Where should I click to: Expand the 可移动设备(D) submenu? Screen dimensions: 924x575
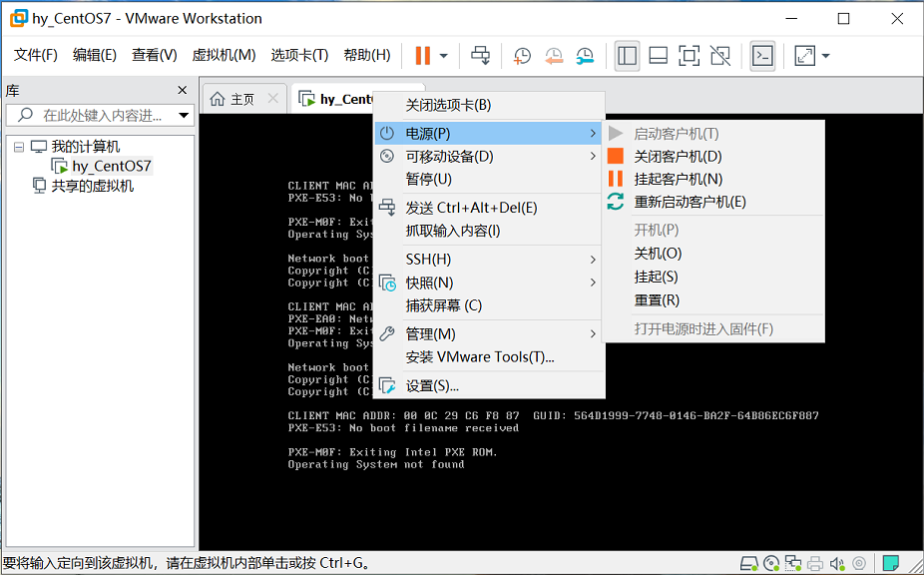489,157
